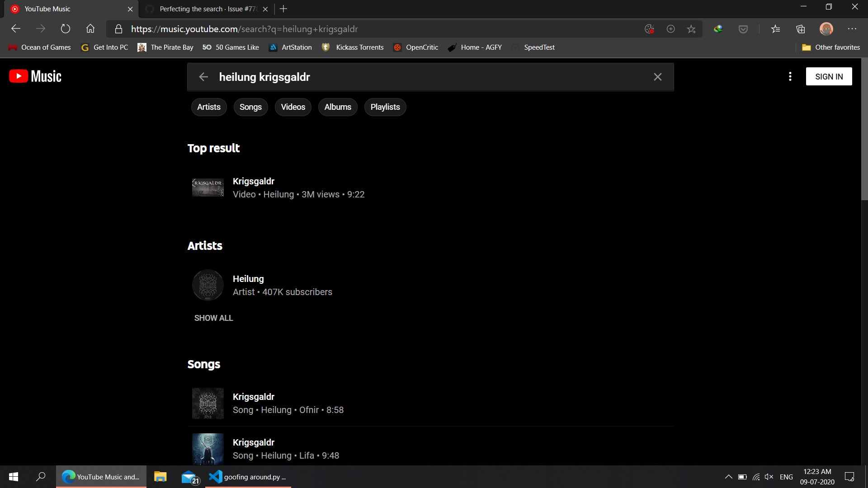Open the browser Settings and more menu

(852, 29)
